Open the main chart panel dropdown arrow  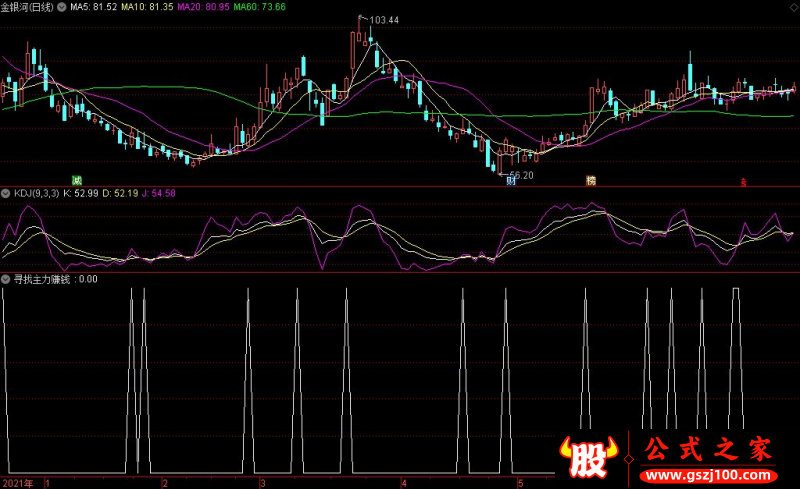pyautogui.click(x=62, y=7)
